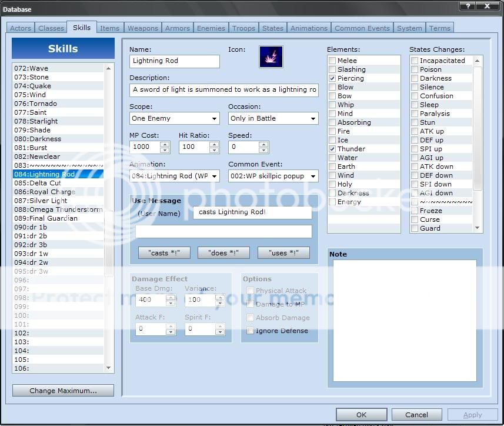Toggle the Poison state change
This screenshot has height=426, width=504.
click(415, 69)
